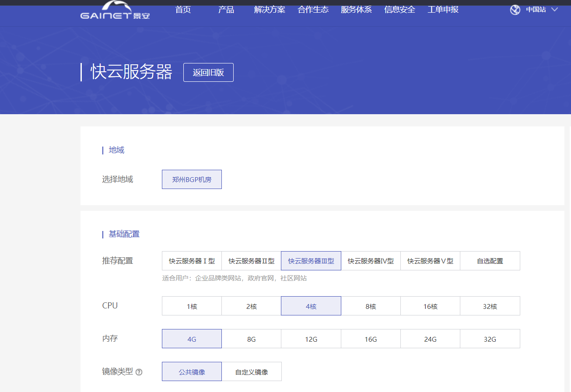
Task: Click the GAINET logo in header
Action: pyautogui.click(x=115, y=11)
